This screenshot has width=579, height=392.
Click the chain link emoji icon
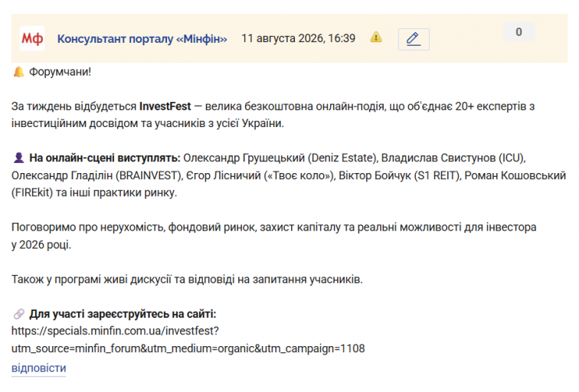[18, 314]
